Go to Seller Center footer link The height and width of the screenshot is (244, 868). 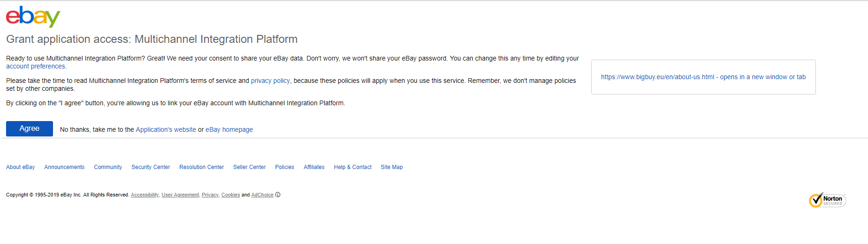point(249,167)
